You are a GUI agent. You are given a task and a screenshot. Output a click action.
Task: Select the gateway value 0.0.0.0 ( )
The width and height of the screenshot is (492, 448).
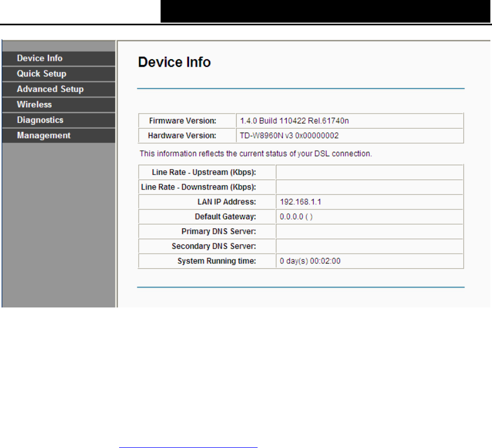[296, 216]
